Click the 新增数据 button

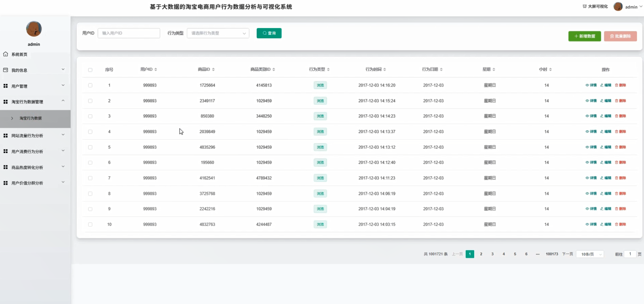585,36
